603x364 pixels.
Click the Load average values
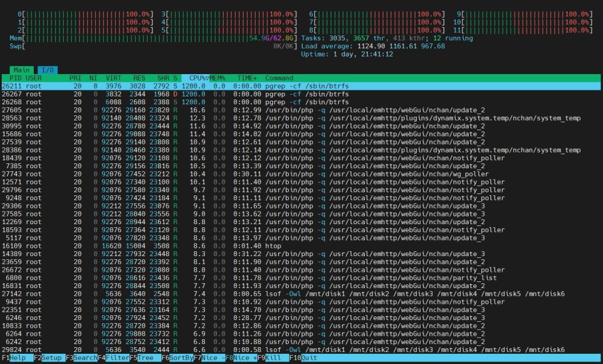(401, 46)
